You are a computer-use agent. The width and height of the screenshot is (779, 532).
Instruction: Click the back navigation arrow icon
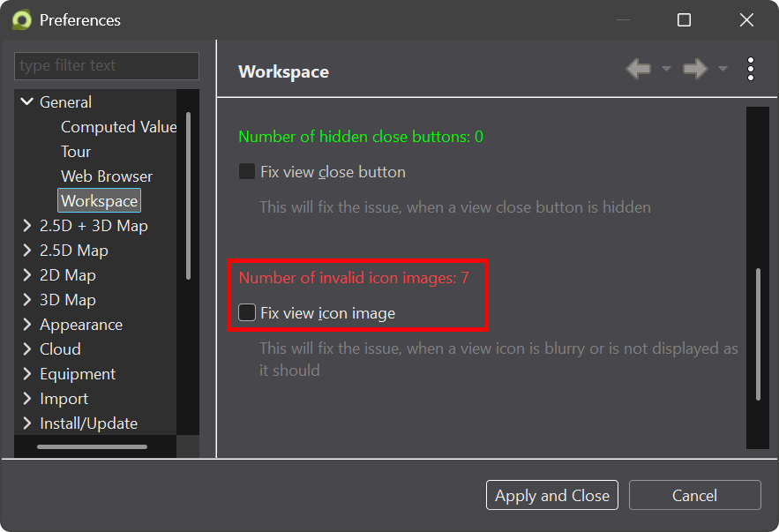click(x=638, y=69)
